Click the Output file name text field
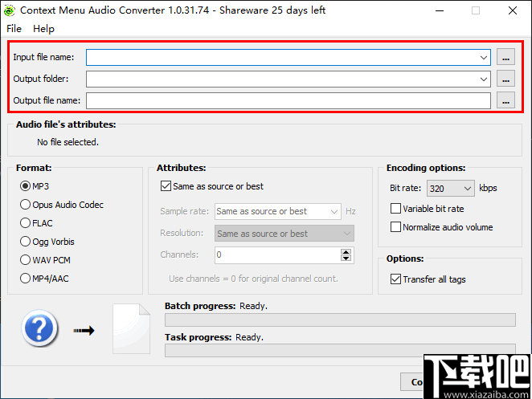Viewport: 532px width, 399px height. (x=289, y=100)
